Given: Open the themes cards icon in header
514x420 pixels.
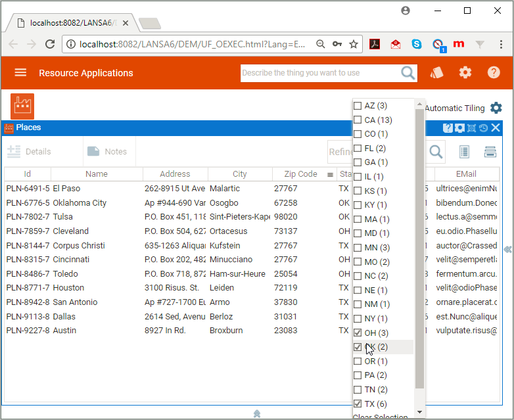Looking at the screenshot, I should click(x=436, y=72).
